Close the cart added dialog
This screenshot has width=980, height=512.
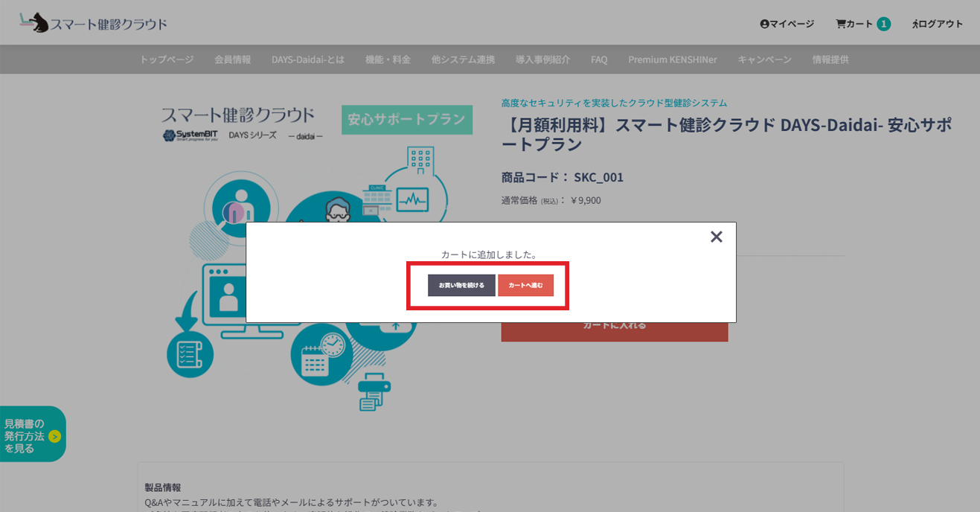click(716, 237)
